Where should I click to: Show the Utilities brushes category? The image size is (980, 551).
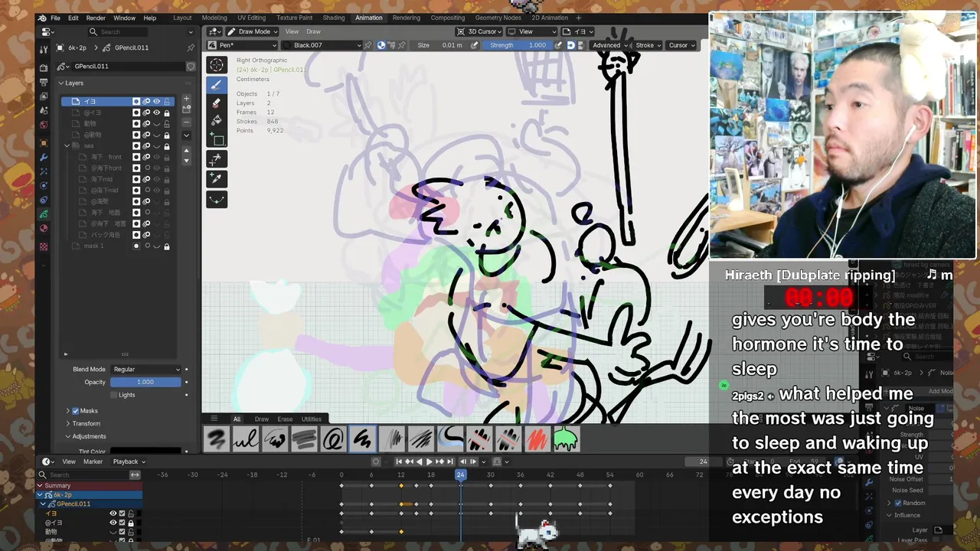click(x=312, y=419)
